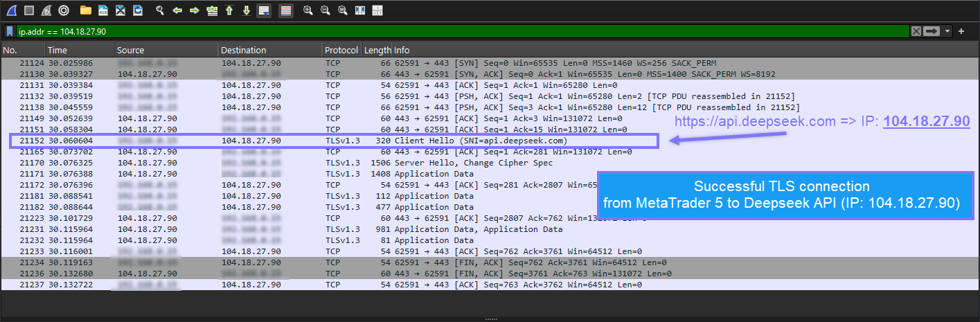
Task: Toggle packet list colorization
Action: 285,10
